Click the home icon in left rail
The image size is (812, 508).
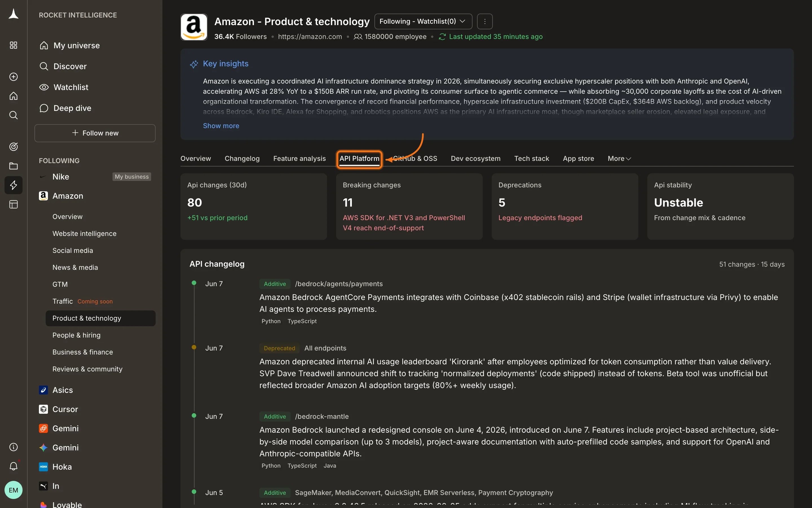(x=14, y=96)
